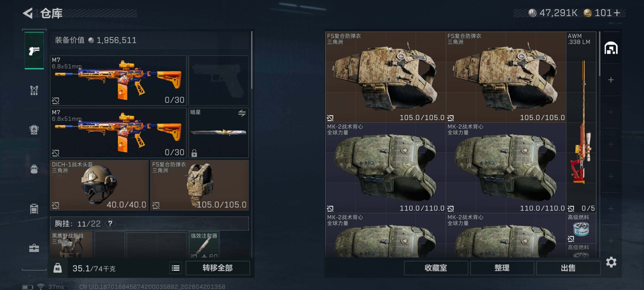Click the 转移全部 transfer all button

218,268
